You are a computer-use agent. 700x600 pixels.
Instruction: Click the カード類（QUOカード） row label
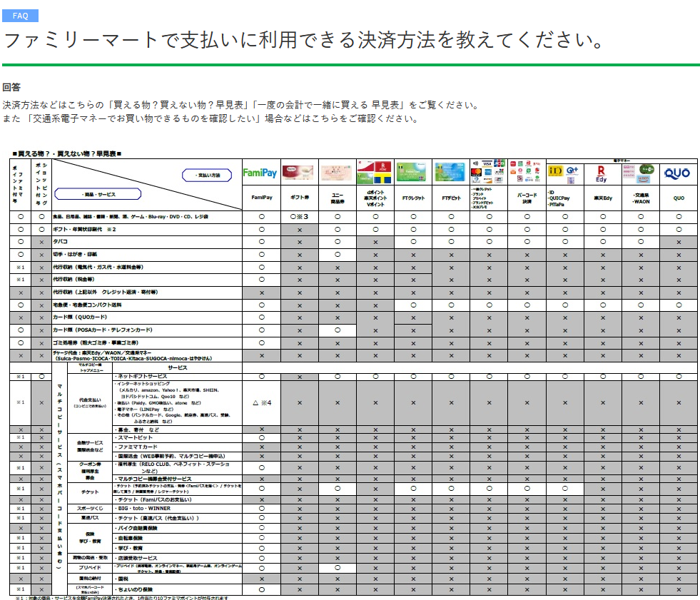[81, 317]
